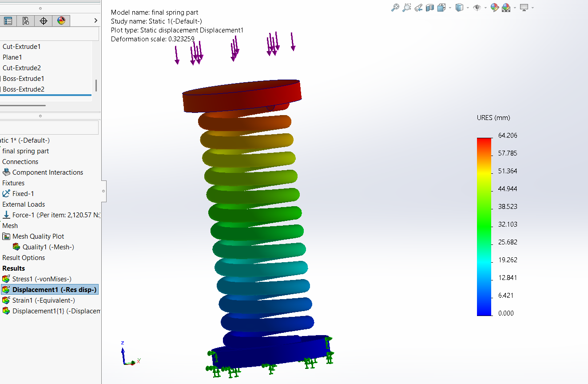Click the URES (mm) legend title
Viewport: 588px width, 384px height.
click(x=493, y=118)
